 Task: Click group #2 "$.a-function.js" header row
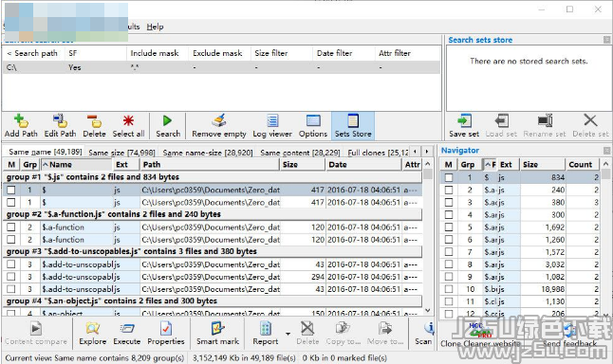(x=213, y=214)
